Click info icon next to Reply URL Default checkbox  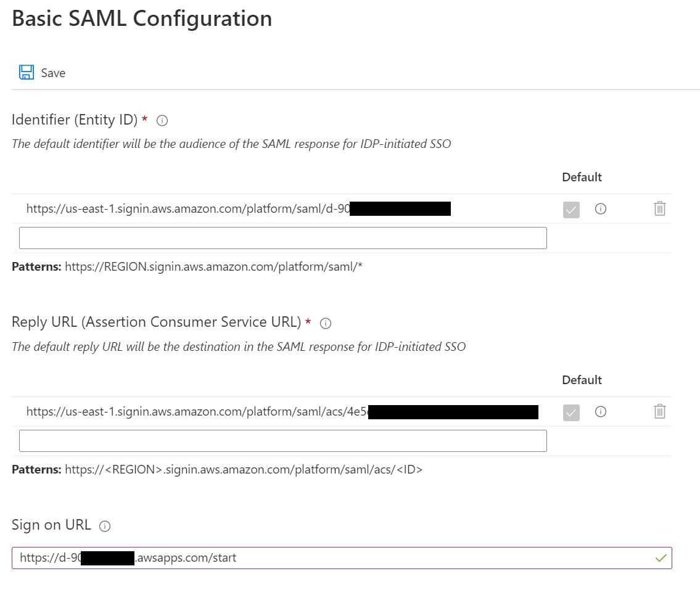pyautogui.click(x=600, y=412)
